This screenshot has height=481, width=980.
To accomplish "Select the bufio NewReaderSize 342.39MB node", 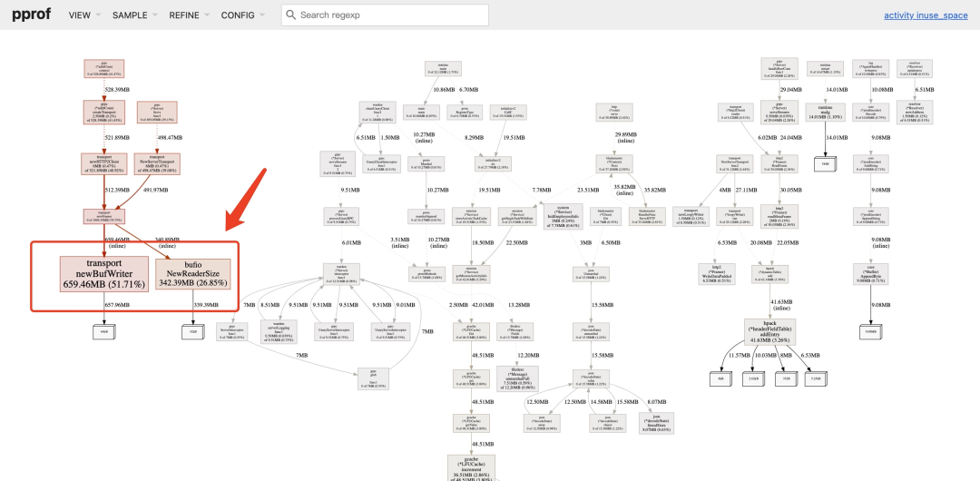I will tap(192, 273).
